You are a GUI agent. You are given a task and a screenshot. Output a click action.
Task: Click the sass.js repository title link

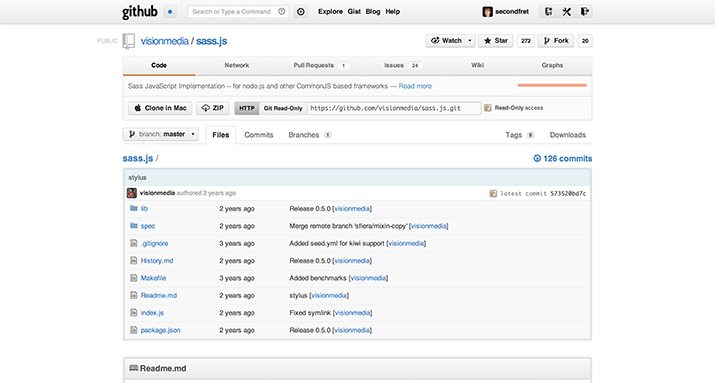pyautogui.click(x=212, y=41)
